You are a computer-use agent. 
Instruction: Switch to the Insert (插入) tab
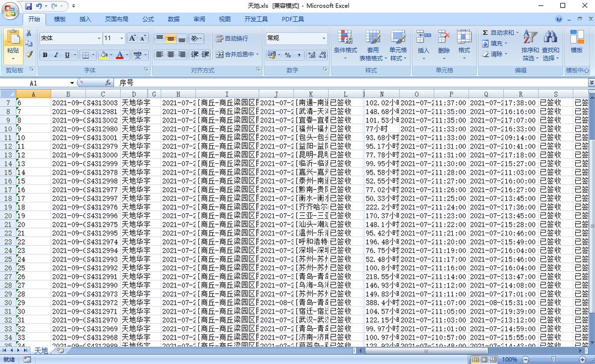coord(85,19)
